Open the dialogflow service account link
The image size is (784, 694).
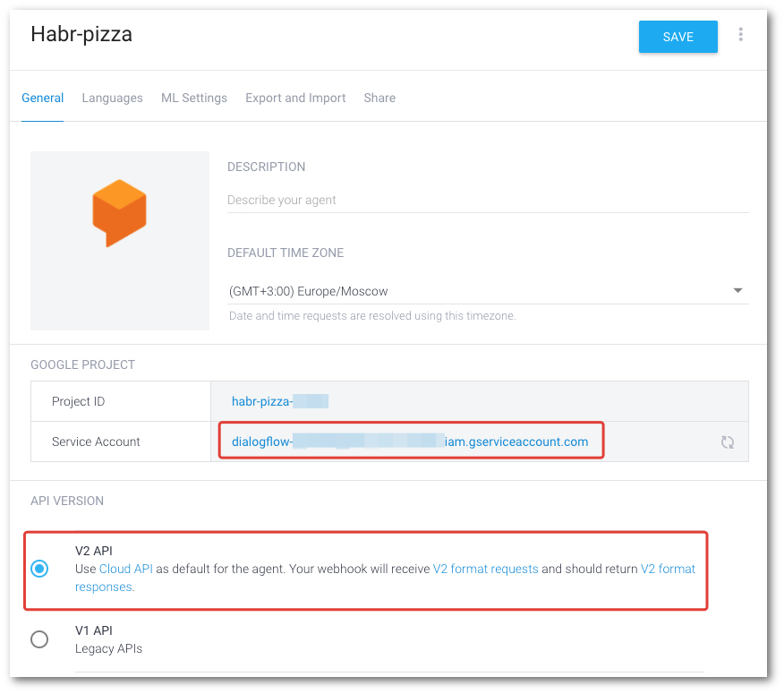[x=409, y=441]
